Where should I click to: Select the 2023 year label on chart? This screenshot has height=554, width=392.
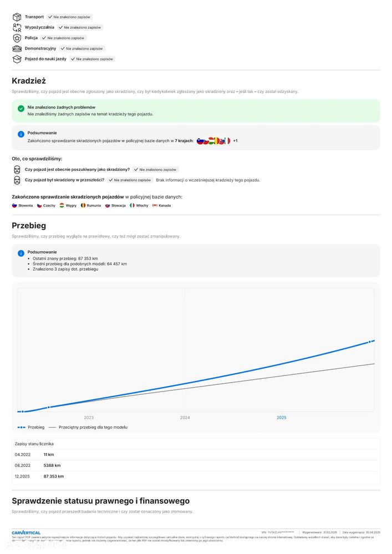click(89, 418)
